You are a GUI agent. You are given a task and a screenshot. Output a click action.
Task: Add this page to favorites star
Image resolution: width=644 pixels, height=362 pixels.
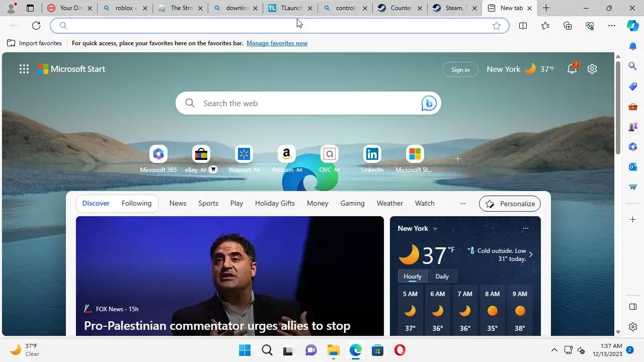point(497,26)
